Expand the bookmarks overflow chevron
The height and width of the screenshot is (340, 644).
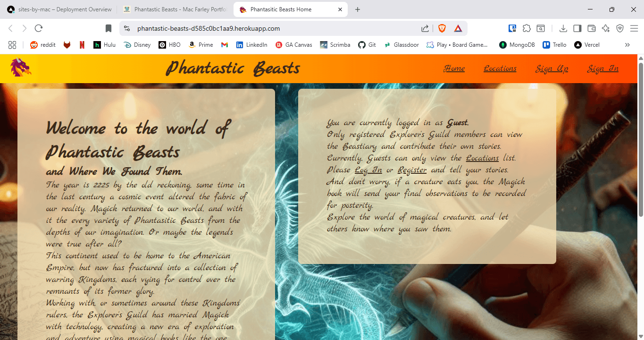tap(627, 45)
